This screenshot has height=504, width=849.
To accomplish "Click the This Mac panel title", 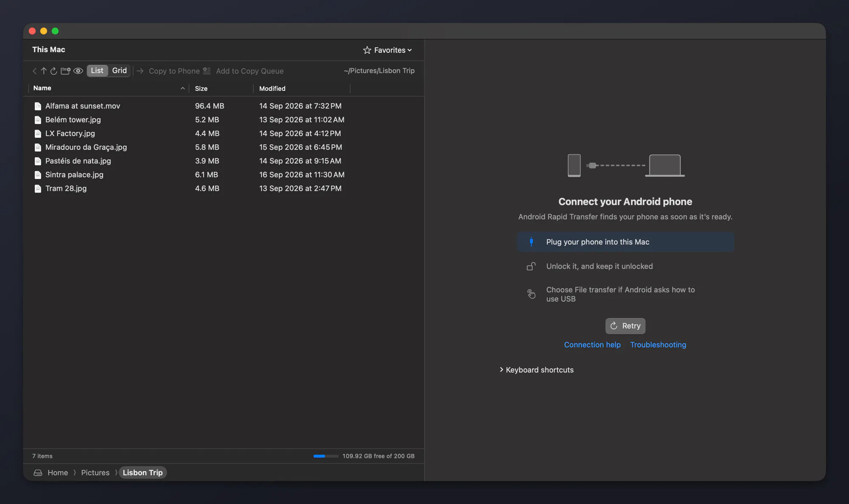I will pos(49,50).
